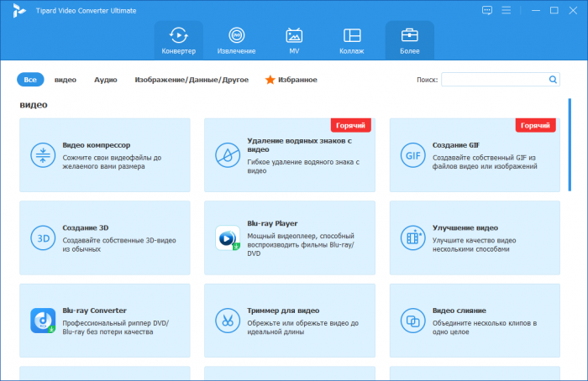588x381 pixels.
Task: Filter tools by Аудио category
Action: click(105, 80)
